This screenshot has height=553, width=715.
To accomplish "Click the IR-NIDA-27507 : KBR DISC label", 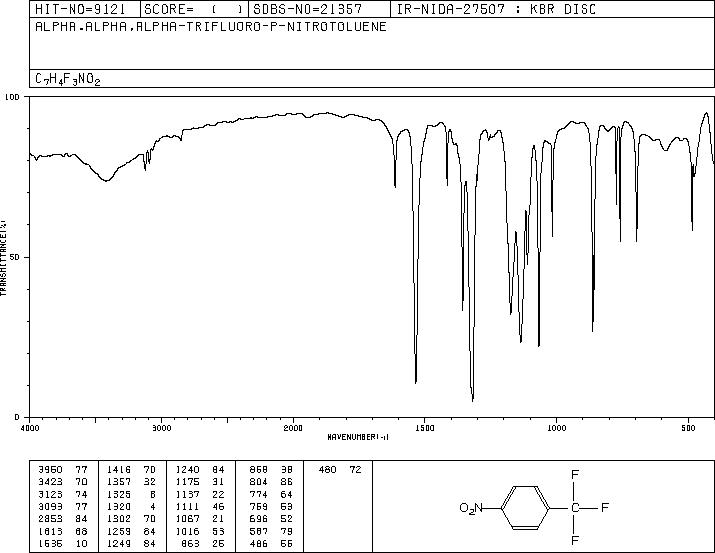I will pos(496,9).
